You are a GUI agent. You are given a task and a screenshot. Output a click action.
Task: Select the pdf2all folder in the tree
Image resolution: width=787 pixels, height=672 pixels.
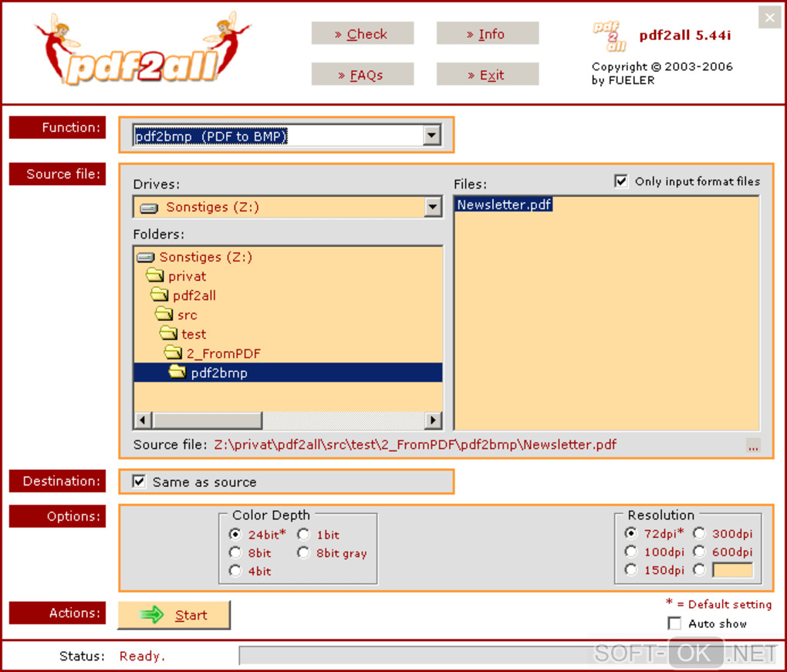194,295
